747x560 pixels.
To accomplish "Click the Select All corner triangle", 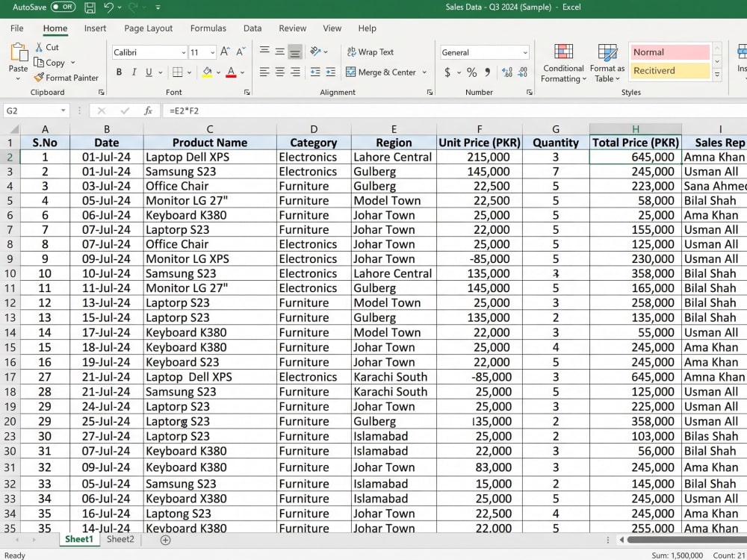I will click(13, 129).
